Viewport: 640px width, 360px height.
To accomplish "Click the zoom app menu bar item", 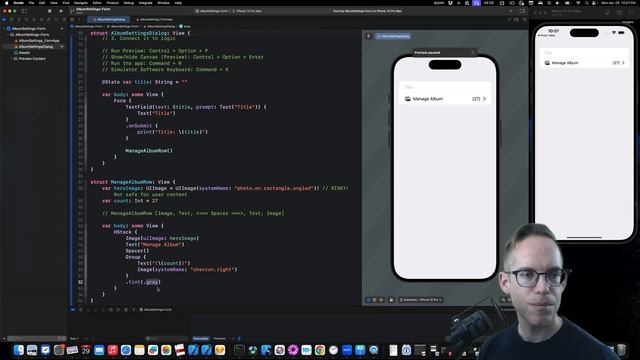I will point(439,3).
